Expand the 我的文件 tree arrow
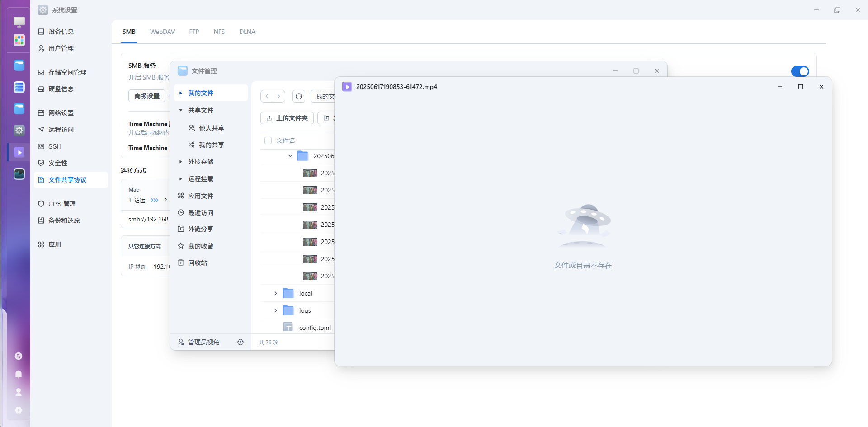 180,93
